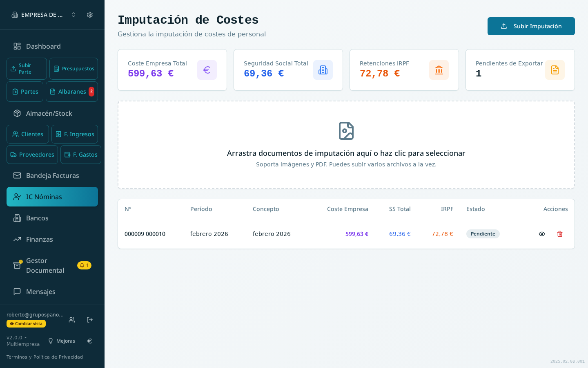Click the 69,36 € table cell
Screen dimensions: 588x368
point(400,234)
